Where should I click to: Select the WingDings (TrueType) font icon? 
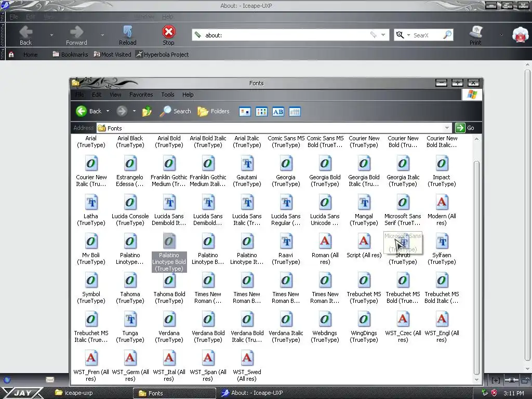(x=364, y=320)
